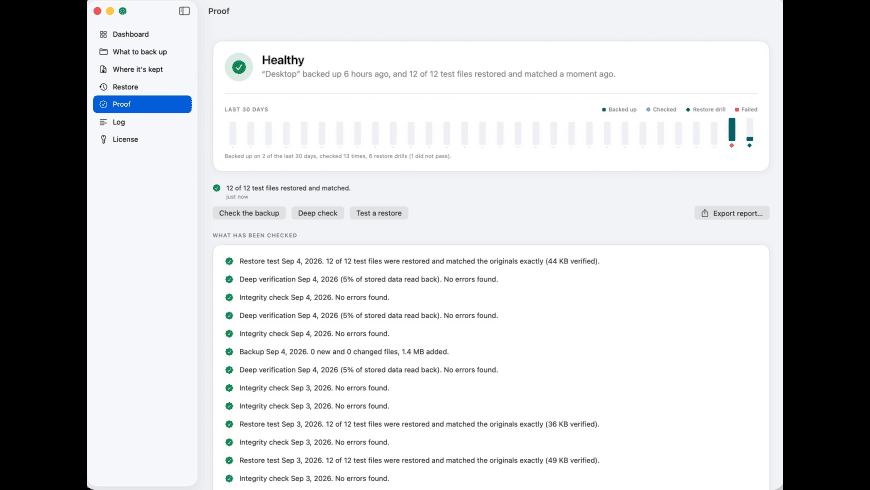Click the Restore clock icon
870x490 pixels.
pos(103,87)
